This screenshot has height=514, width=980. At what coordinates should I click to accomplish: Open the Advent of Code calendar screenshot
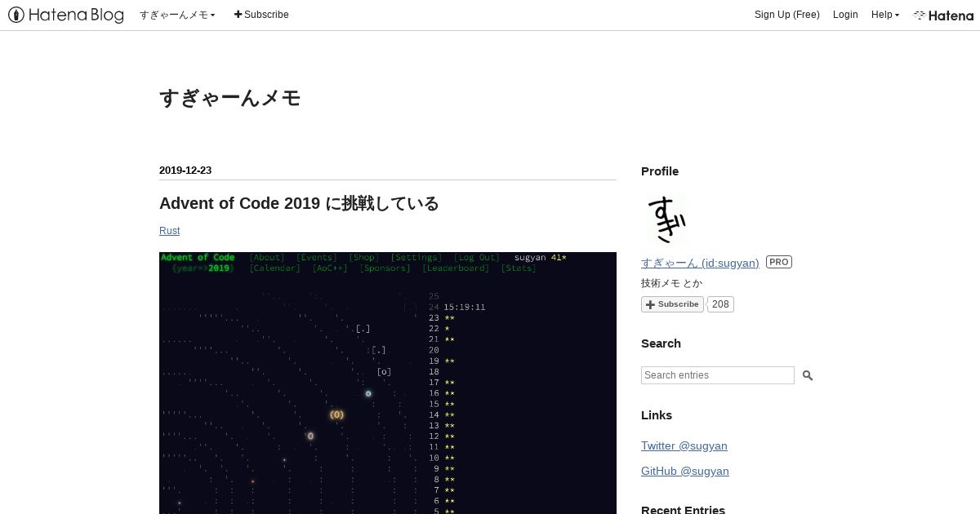coord(388,383)
